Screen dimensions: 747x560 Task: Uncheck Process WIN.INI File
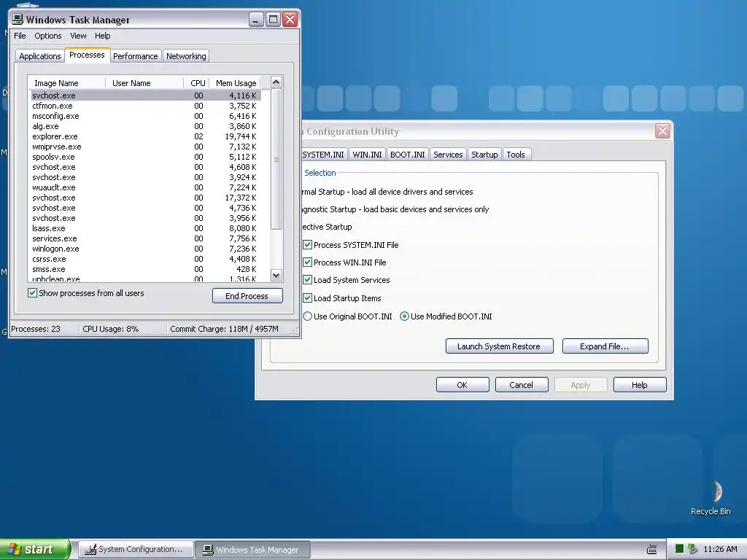pos(308,262)
